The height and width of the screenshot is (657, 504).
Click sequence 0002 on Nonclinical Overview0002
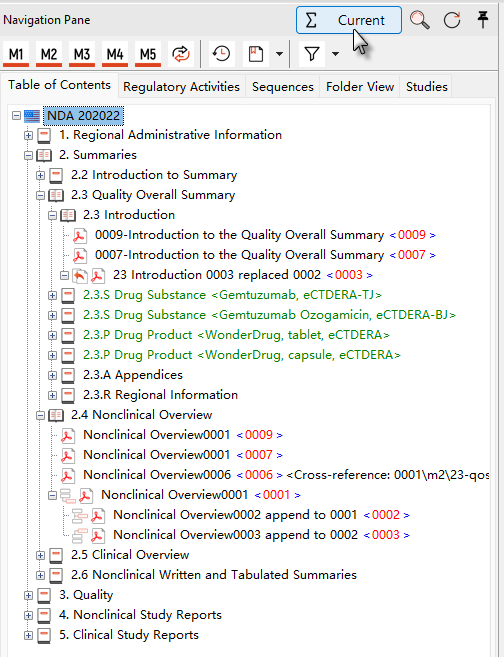point(386,515)
